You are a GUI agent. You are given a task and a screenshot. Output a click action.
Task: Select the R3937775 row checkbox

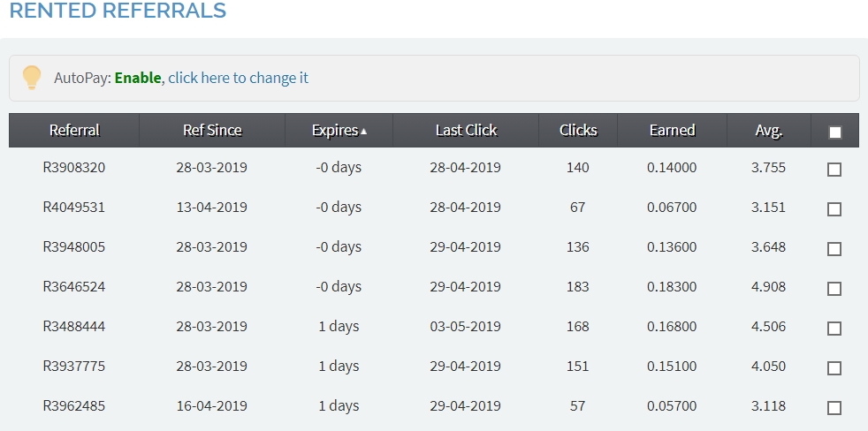click(x=834, y=368)
